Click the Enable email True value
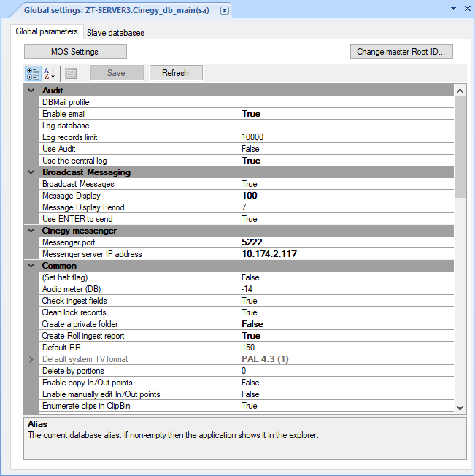This screenshot has height=476, width=475. click(251, 114)
